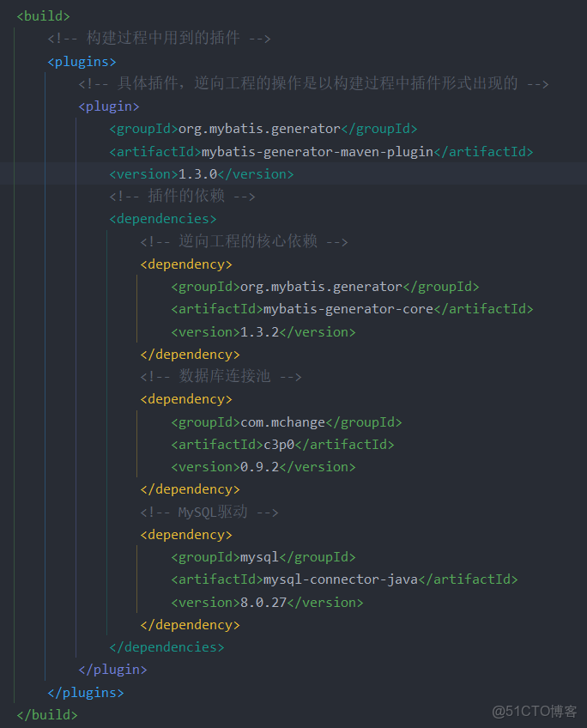Click the version 8.0.27 value
The height and width of the screenshot is (728, 587).
tap(265, 602)
